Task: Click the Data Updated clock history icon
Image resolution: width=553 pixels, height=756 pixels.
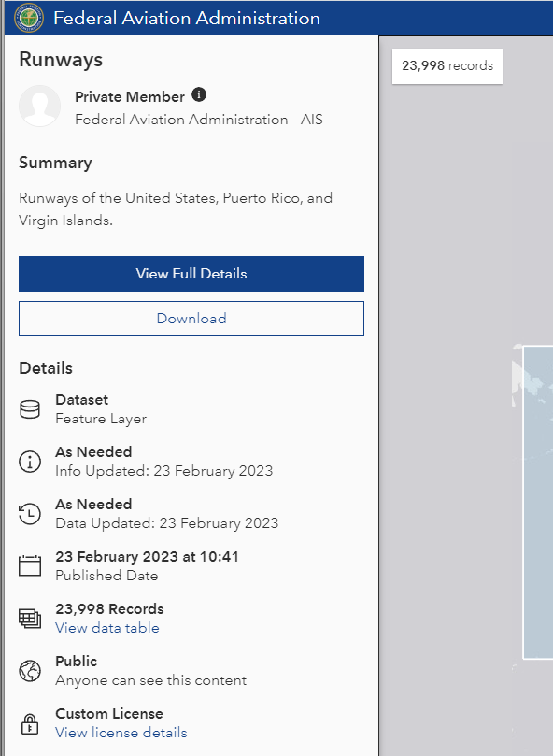Action: pyautogui.click(x=30, y=514)
